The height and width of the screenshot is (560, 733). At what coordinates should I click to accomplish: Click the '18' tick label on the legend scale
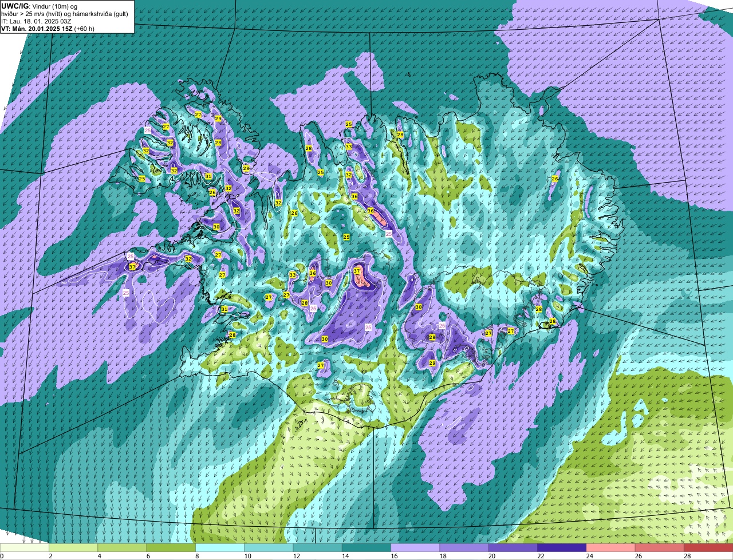pyautogui.click(x=442, y=556)
